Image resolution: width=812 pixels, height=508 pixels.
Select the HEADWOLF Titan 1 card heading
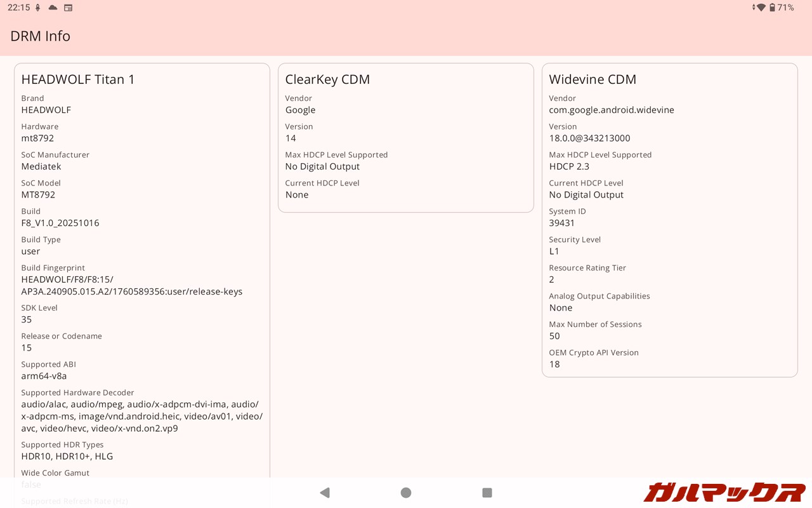78,79
